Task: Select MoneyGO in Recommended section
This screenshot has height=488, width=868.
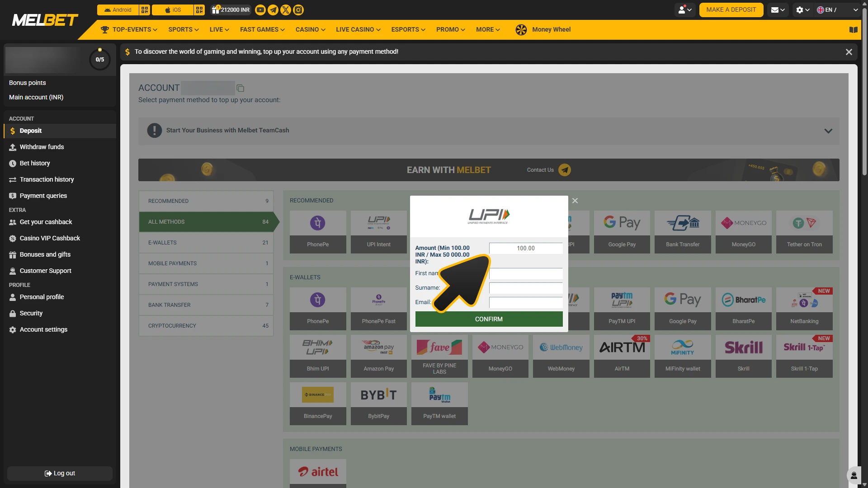Action: pos(744,232)
